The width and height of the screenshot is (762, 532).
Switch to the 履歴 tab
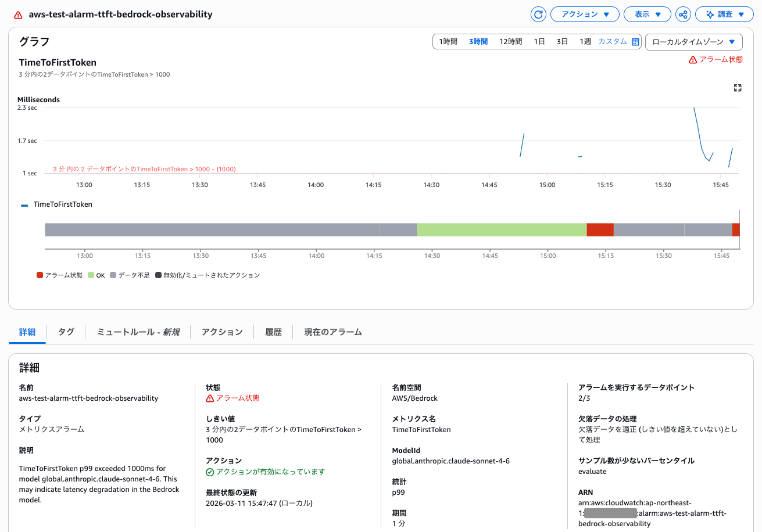(273, 332)
